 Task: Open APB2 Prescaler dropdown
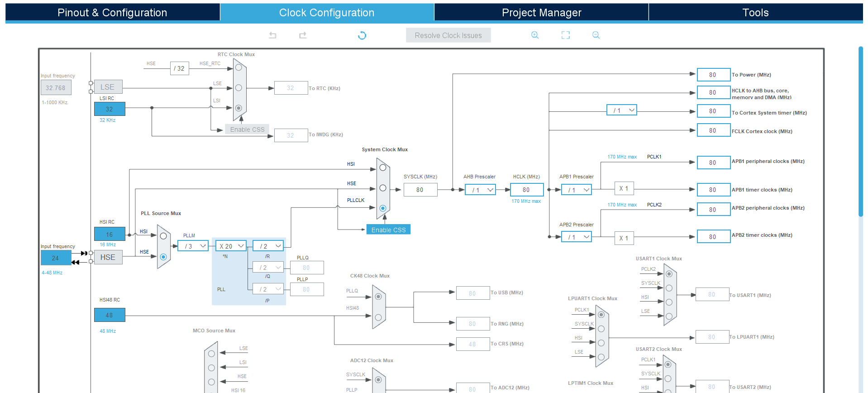point(577,237)
